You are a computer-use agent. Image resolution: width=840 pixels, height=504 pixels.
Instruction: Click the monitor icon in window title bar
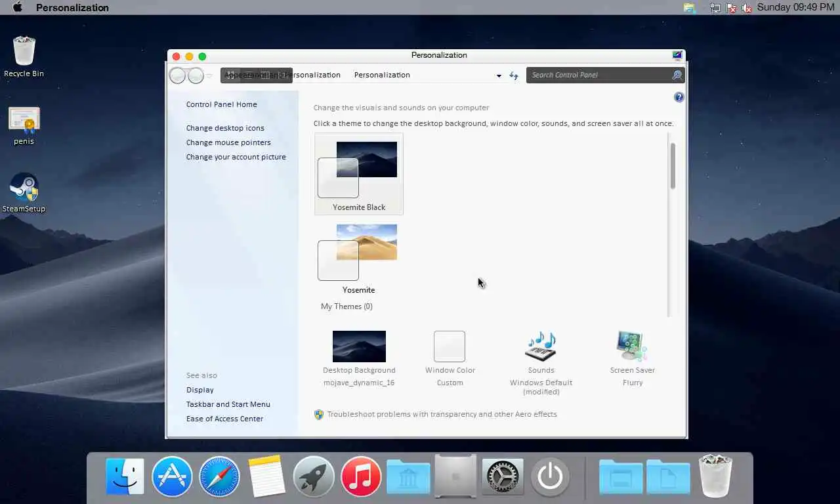[677, 55]
